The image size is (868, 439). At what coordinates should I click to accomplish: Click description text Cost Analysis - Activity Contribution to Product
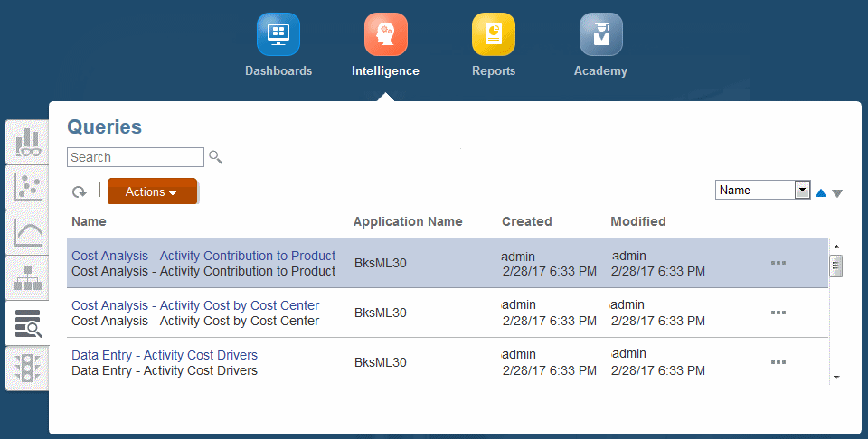203,271
